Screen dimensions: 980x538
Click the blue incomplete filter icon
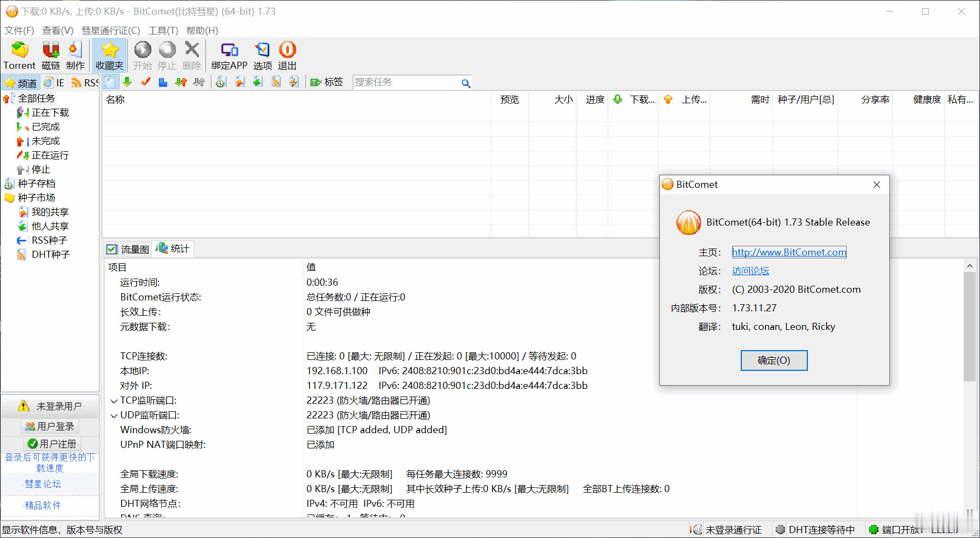[x=163, y=82]
